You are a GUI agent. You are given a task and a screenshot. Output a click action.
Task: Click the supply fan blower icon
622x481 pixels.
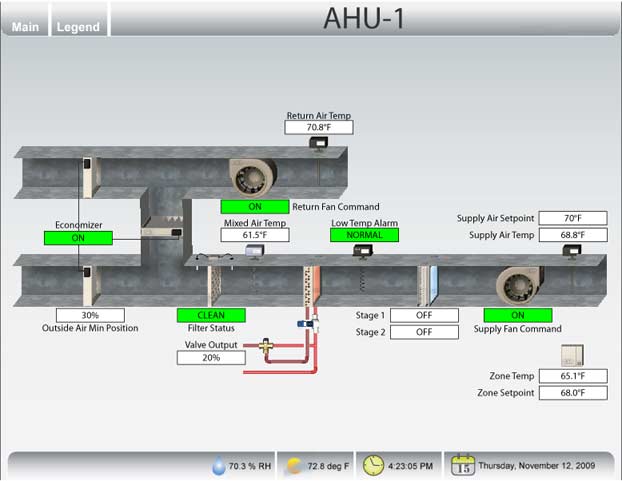click(x=519, y=286)
